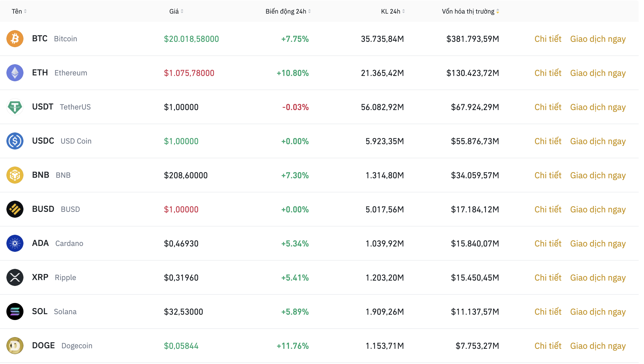Click the BNB coin logo
Image resolution: width=644 pixels, height=364 pixels.
tap(15, 175)
